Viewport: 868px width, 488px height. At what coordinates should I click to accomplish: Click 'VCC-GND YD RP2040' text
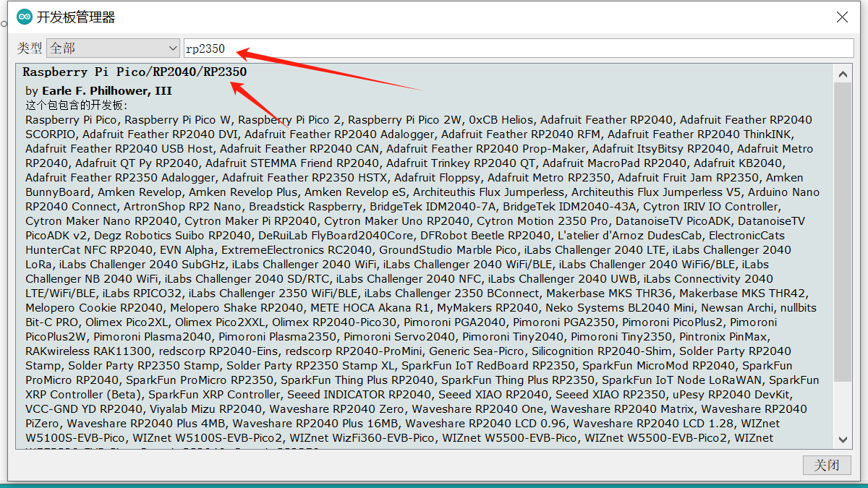(x=84, y=409)
